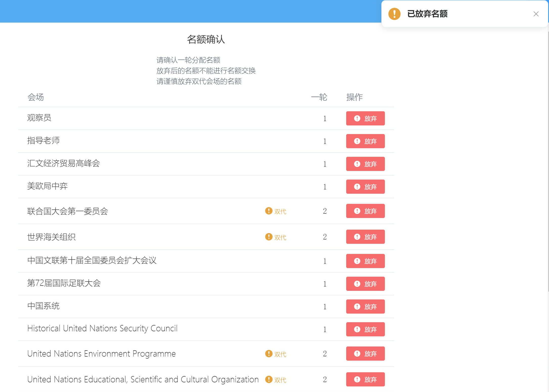Click 放弃 for 世界海关组织

click(x=365, y=237)
